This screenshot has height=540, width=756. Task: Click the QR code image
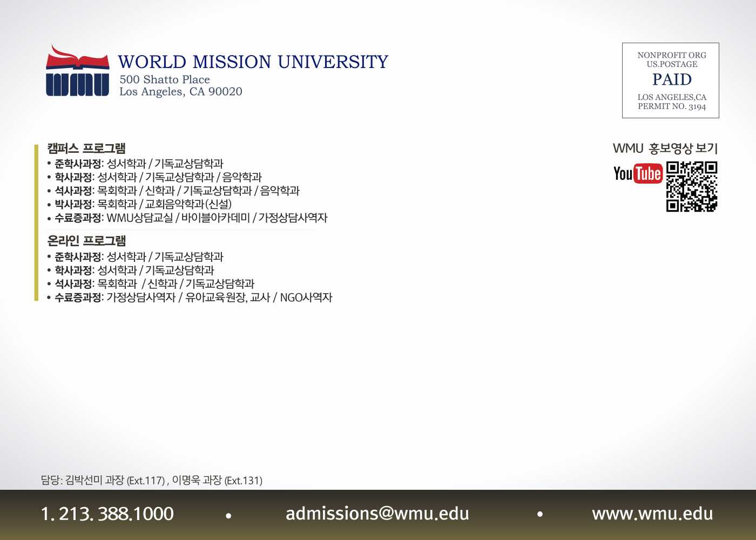(692, 186)
